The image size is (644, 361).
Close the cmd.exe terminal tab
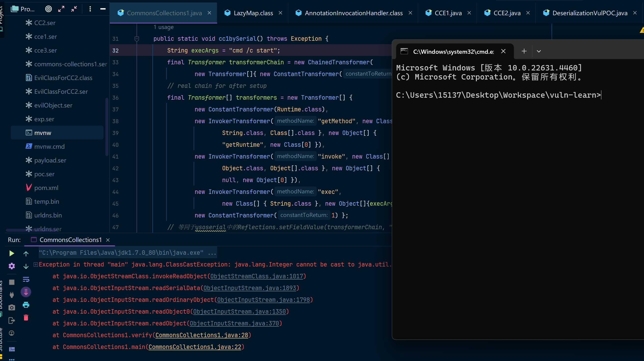pyautogui.click(x=503, y=51)
